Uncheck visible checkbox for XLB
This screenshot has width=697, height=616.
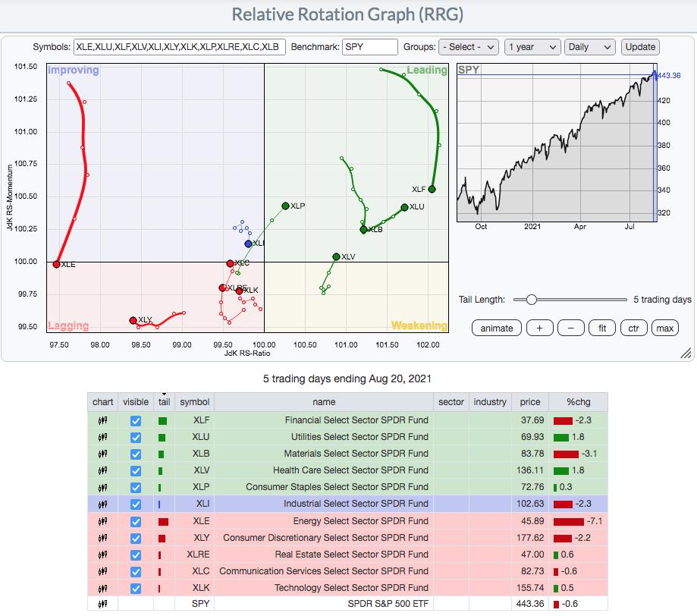pos(136,454)
